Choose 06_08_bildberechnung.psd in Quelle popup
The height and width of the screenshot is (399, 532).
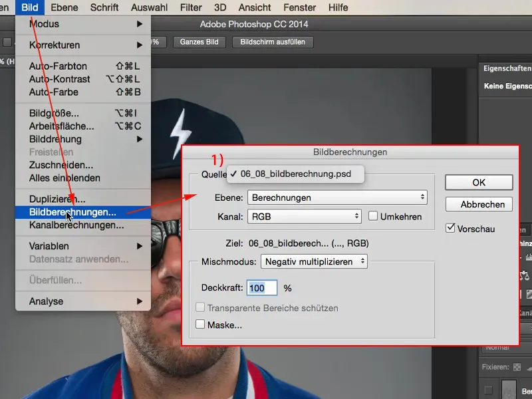(295, 174)
